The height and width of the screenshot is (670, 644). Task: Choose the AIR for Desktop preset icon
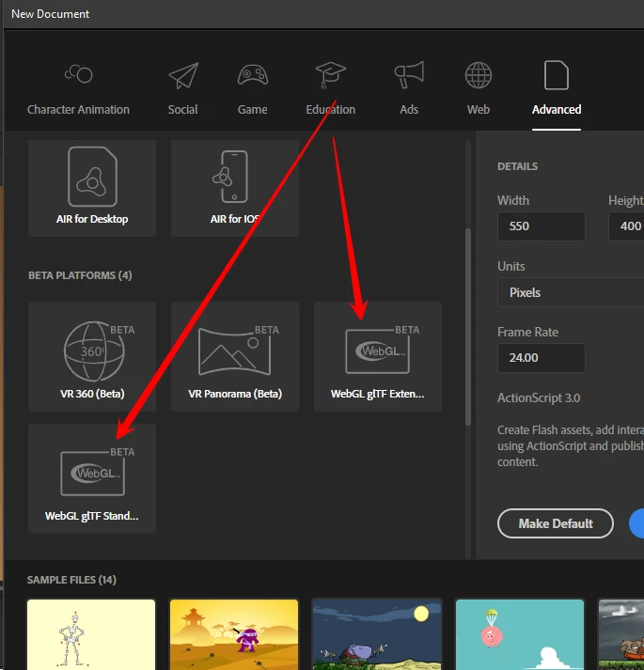[x=92, y=177]
